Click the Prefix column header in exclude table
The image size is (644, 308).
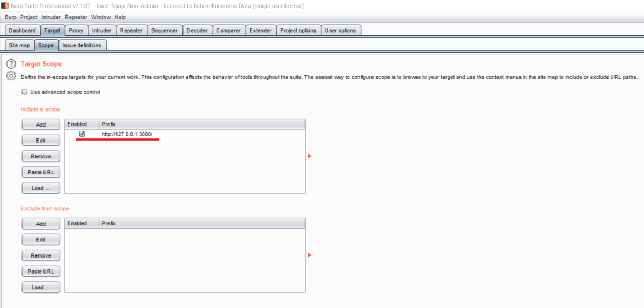pyautogui.click(x=202, y=223)
